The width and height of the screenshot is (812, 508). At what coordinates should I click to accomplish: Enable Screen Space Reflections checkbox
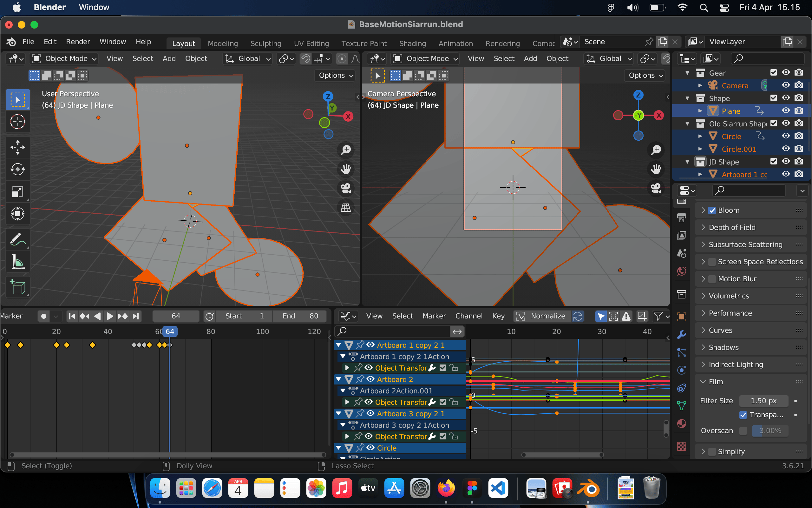[712, 262]
